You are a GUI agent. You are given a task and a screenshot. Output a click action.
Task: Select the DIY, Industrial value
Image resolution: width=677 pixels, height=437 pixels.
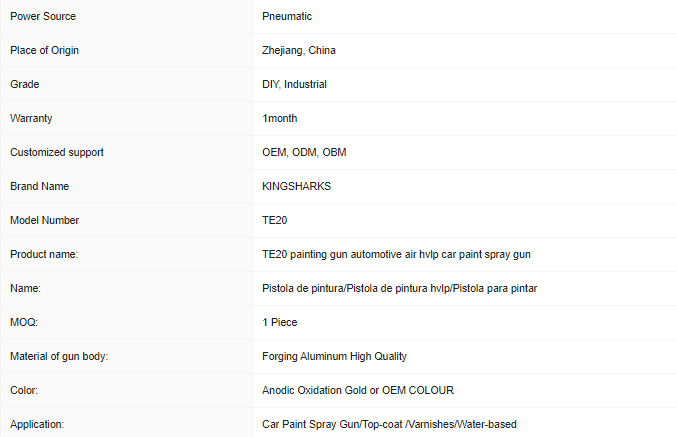pos(294,84)
